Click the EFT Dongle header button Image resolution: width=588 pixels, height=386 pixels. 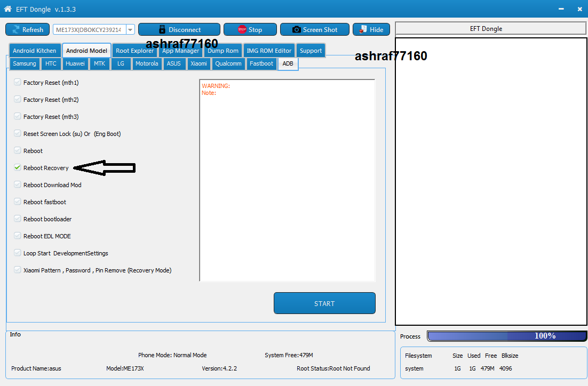(490, 28)
